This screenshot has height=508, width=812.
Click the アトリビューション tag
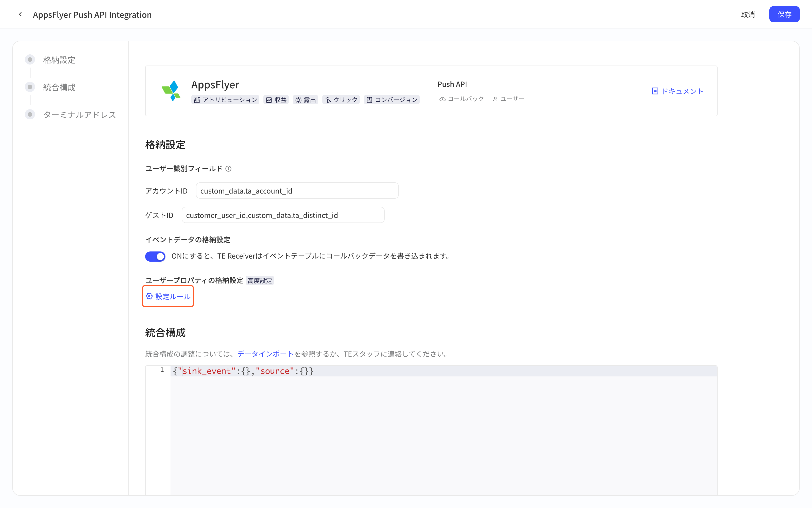coord(225,100)
